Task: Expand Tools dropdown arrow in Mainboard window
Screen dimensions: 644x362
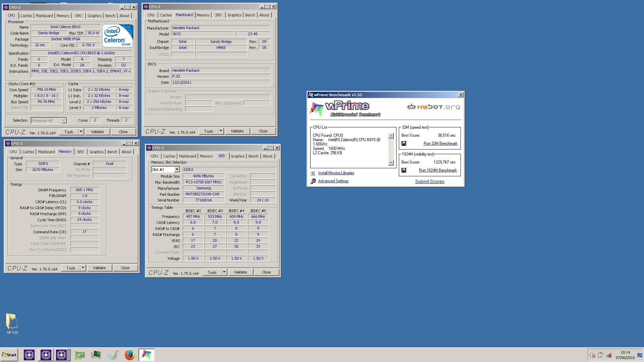Action: click(221, 131)
